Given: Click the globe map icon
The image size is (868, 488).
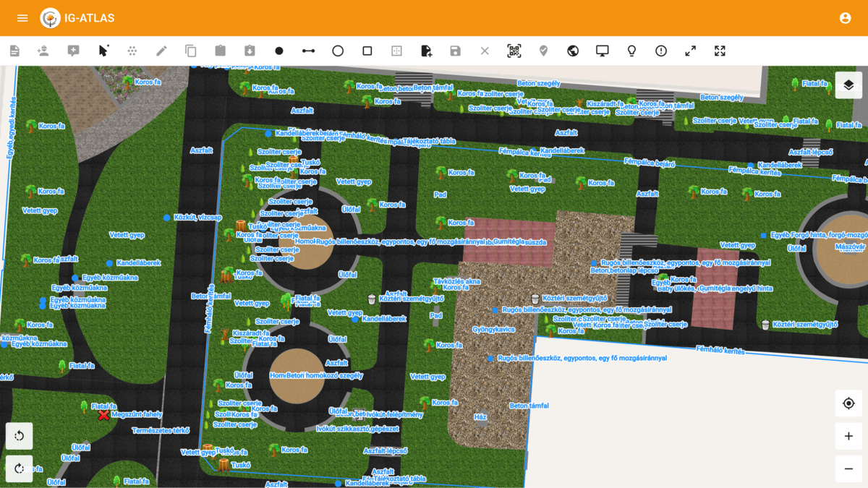Looking at the screenshot, I should [573, 51].
